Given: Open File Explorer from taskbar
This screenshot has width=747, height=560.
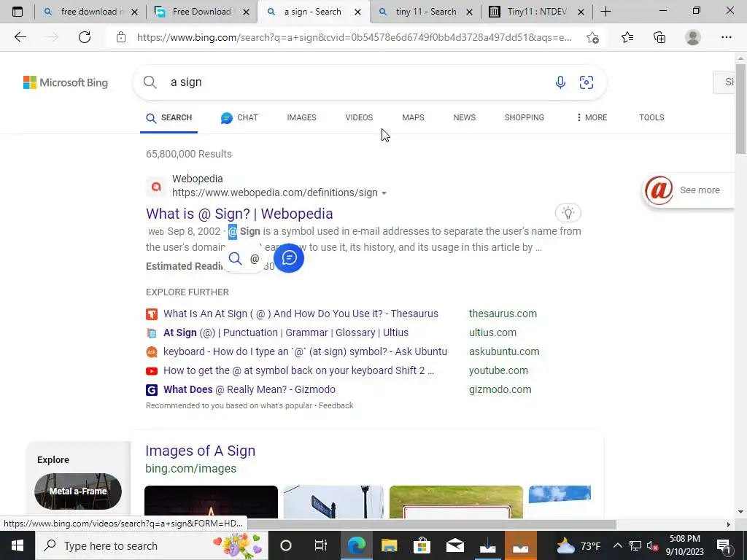Looking at the screenshot, I should coord(390,545).
